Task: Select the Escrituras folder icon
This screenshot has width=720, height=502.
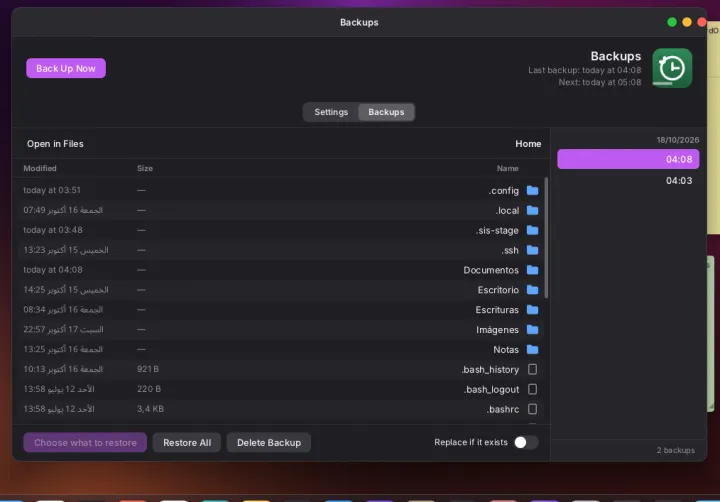Action: [x=532, y=310]
